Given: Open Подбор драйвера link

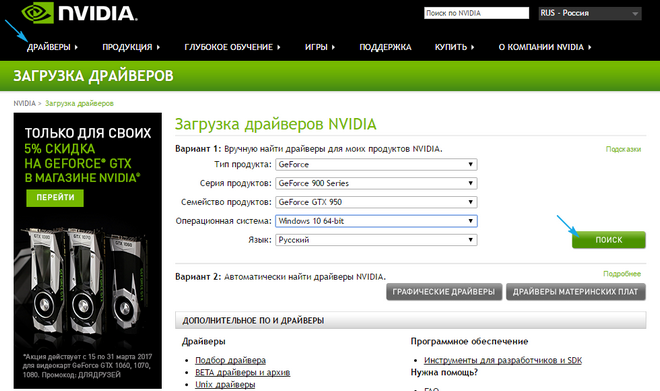Looking at the screenshot, I should pos(230,360).
